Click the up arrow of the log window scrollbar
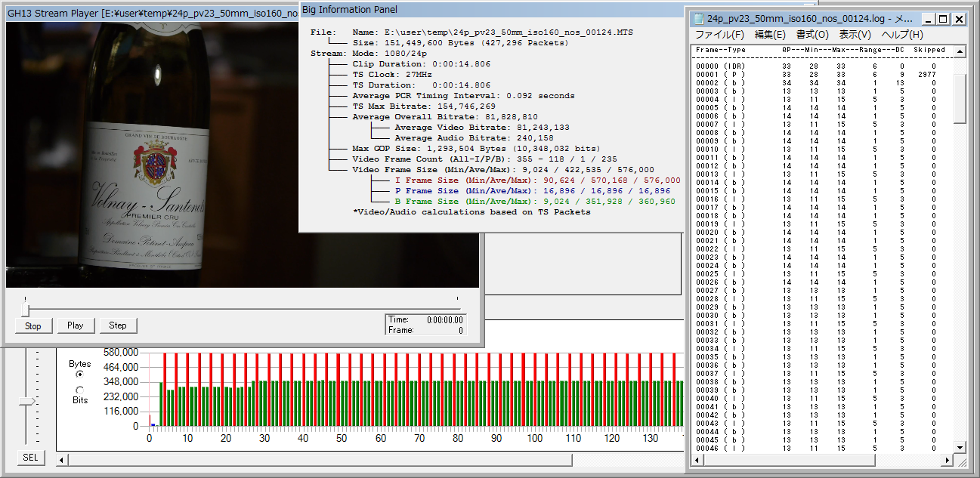Image resolution: width=980 pixels, height=478 pixels. (960, 51)
